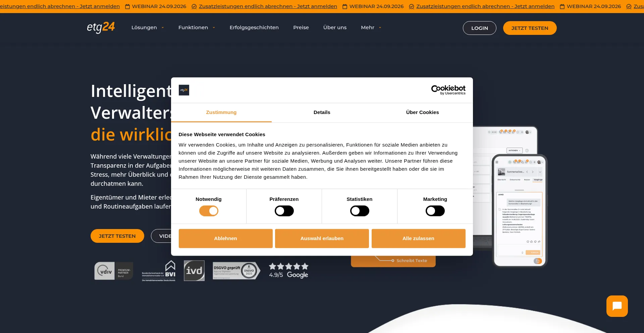The width and height of the screenshot is (644, 333).
Task: Select the Zustimmung tab
Action: 221,112
